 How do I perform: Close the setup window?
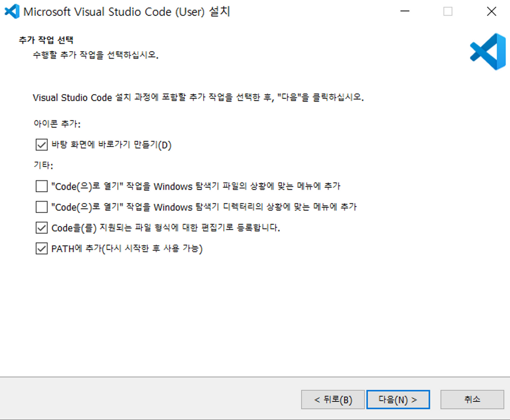coord(492,11)
